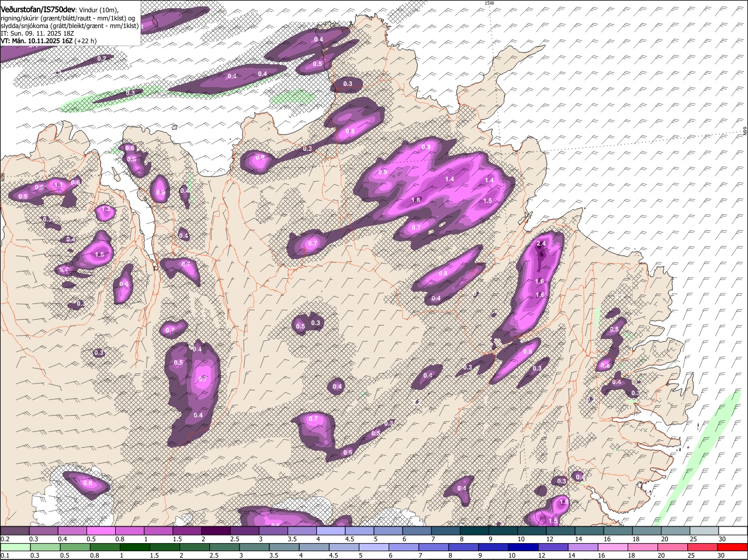Viewport: 748px width, 560px height.
Task: Click the '0.1' first label of the lower scale
Action: click(4, 555)
